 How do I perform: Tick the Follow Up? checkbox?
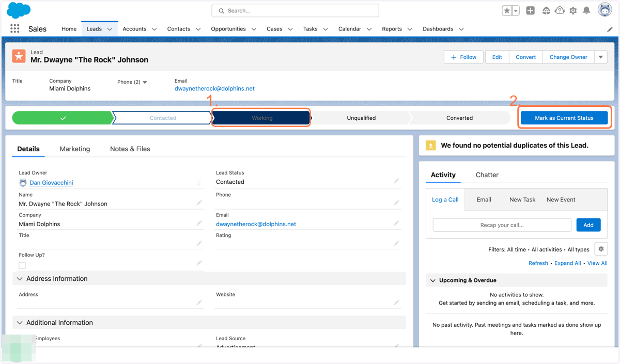click(x=22, y=265)
